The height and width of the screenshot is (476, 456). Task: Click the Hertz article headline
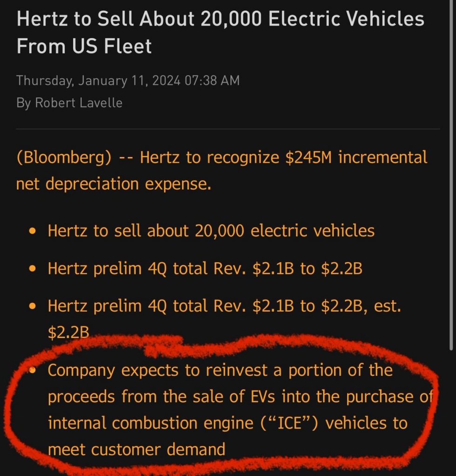tap(220, 20)
